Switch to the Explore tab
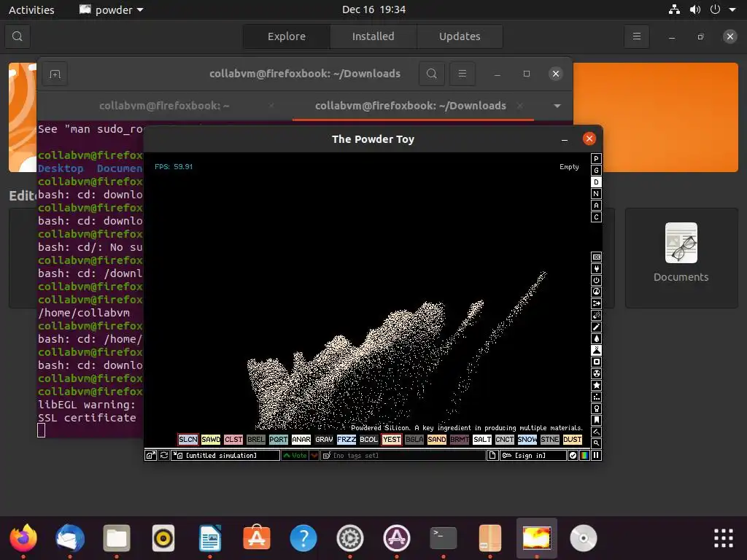The height and width of the screenshot is (560, 747). click(286, 36)
